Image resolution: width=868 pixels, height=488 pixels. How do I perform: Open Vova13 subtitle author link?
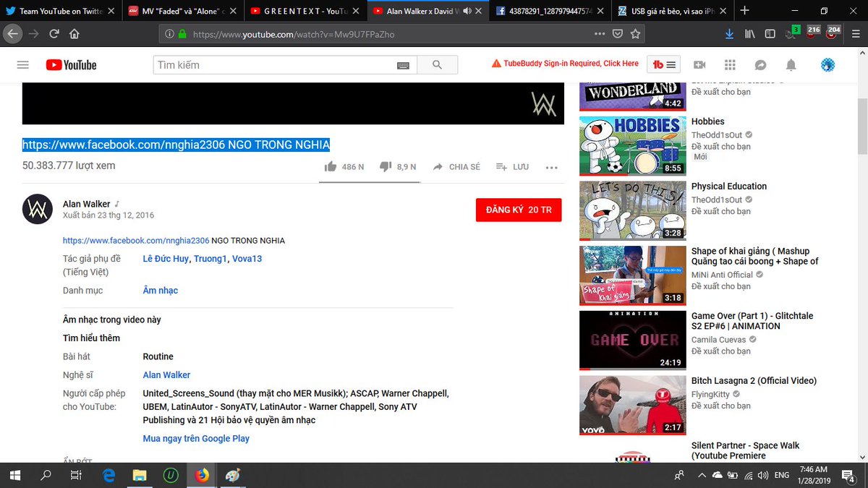click(x=247, y=258)
